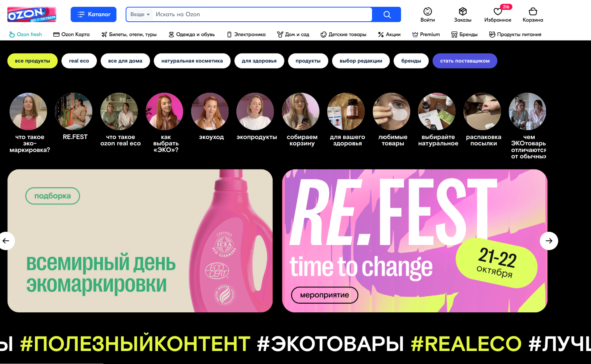Go to Ozon fresh section
The height and width of the screenshot is (364, 591).
point(25,34)
